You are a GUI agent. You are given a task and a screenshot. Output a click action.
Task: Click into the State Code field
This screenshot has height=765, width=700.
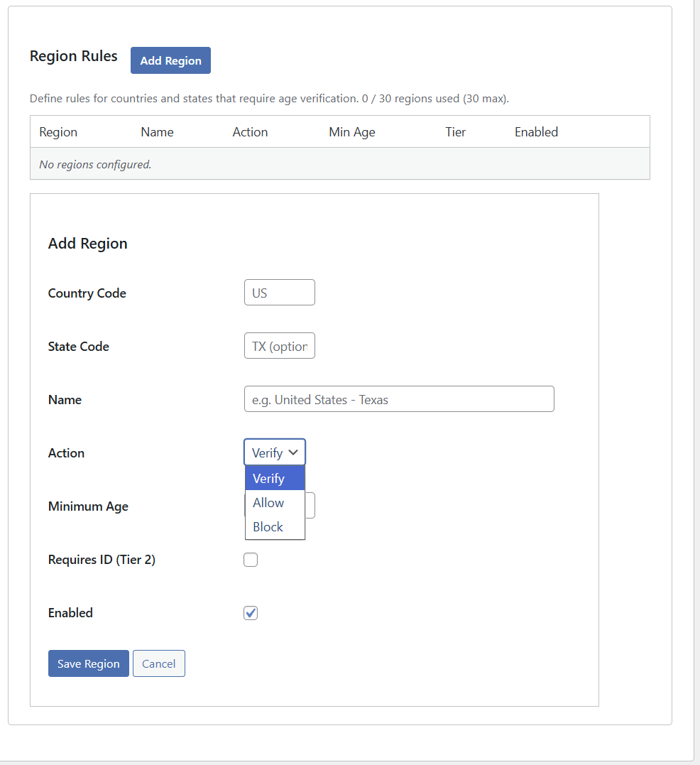[x=279, y=346]
